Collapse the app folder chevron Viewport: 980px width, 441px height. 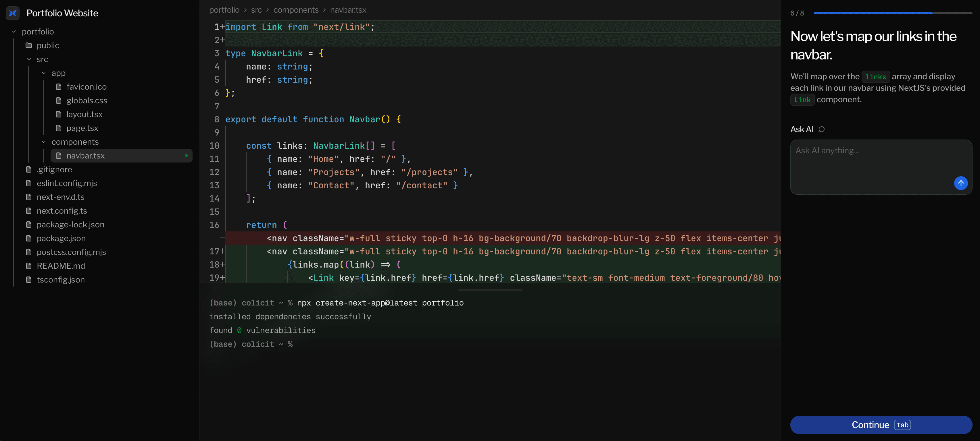click(44, 73)
